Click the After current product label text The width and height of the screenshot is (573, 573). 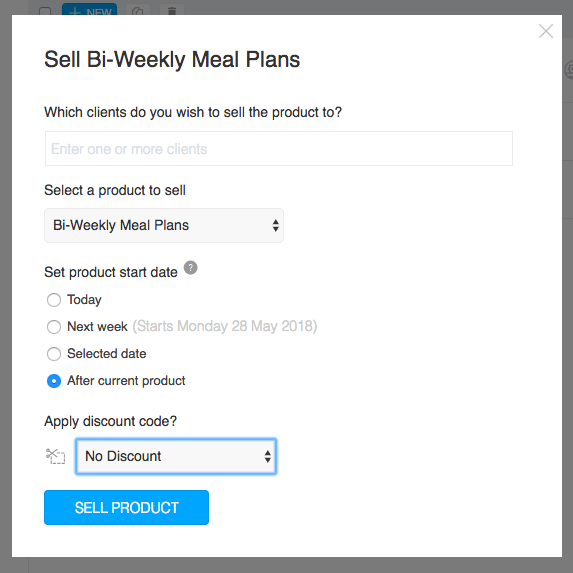(x=126, y=381)
